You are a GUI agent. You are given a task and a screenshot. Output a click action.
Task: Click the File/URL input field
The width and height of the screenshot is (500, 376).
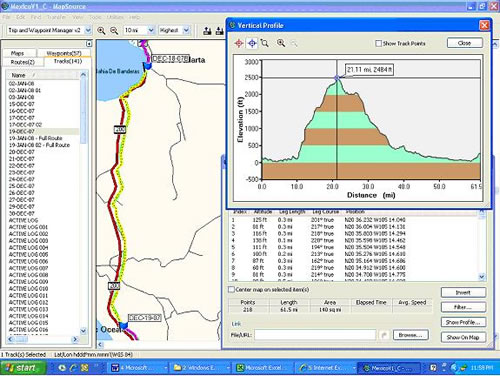click(315, 335)
